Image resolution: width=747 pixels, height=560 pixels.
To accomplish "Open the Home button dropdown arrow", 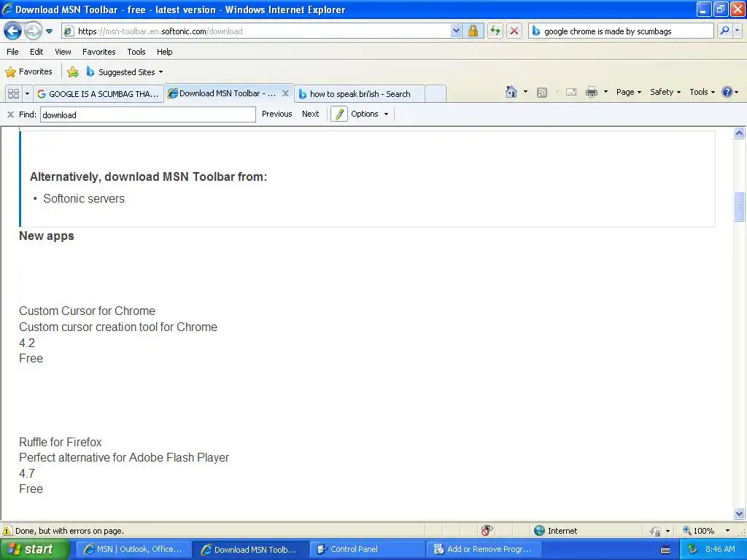I will [525, 92].
